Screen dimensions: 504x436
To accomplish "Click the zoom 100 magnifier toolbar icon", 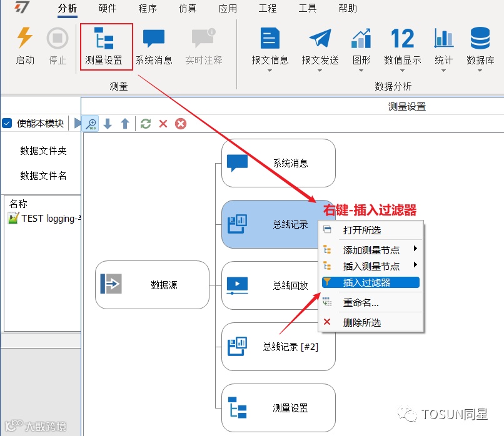I will 91,124.
